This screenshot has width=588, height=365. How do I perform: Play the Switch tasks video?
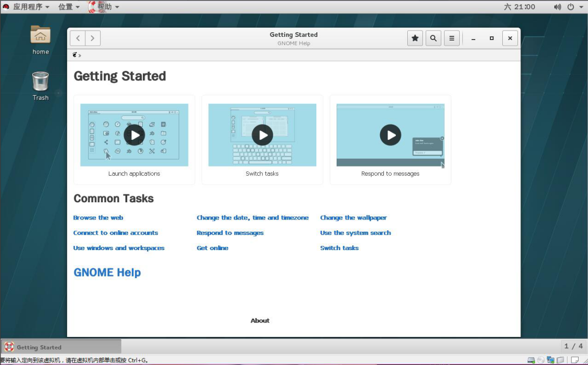pos(262,135)
